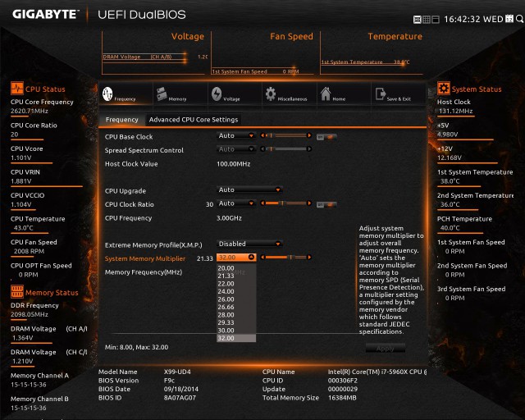Select 22.00 in the multiplier list
The image size is (525, 420).
[x=236, y=284]
